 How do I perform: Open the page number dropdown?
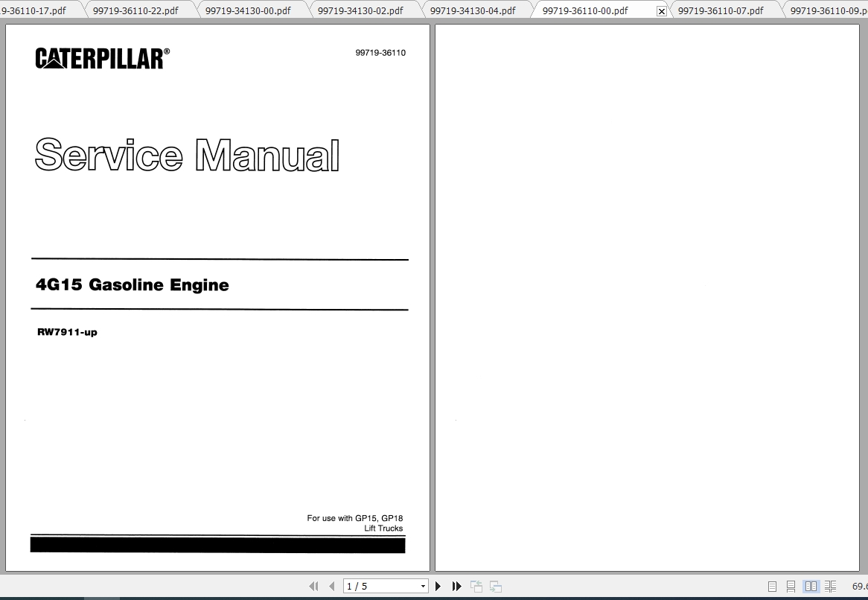pos(422,586)
